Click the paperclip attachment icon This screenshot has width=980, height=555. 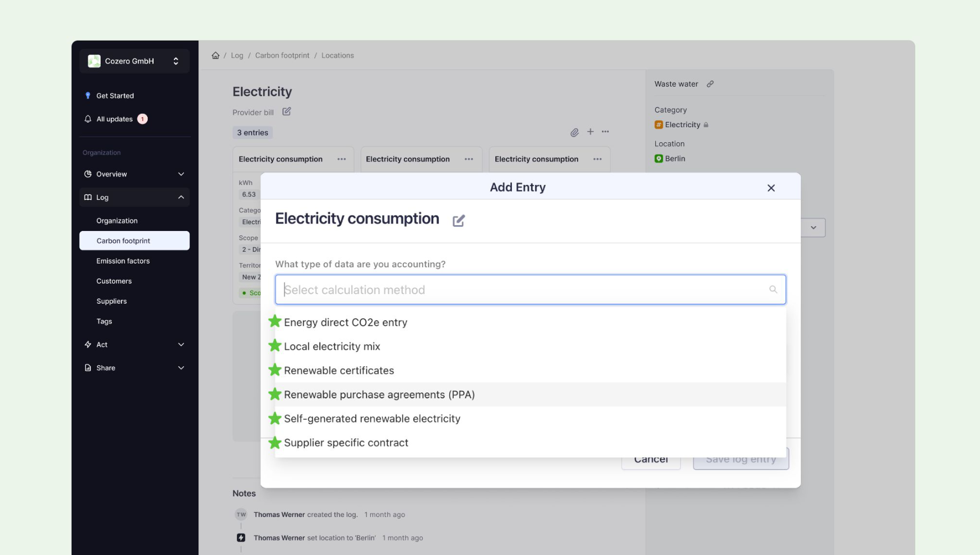click(x=574, y=132)
